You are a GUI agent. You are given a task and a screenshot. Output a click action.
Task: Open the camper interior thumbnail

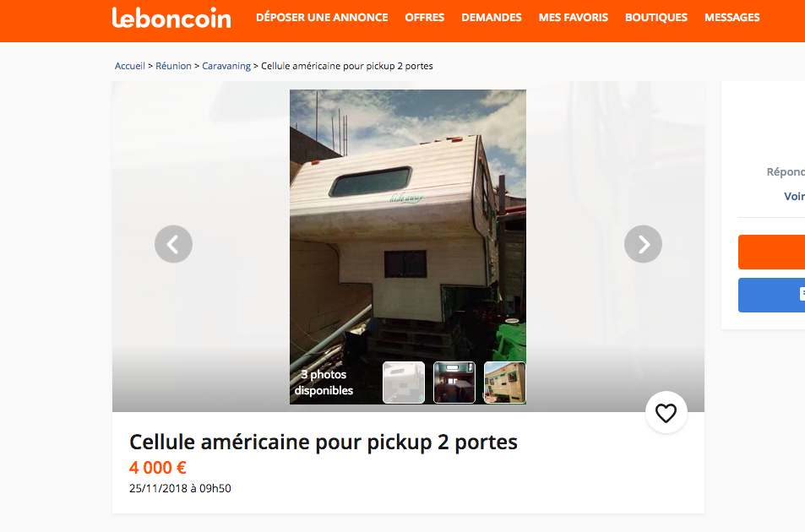tap(454, 383)
